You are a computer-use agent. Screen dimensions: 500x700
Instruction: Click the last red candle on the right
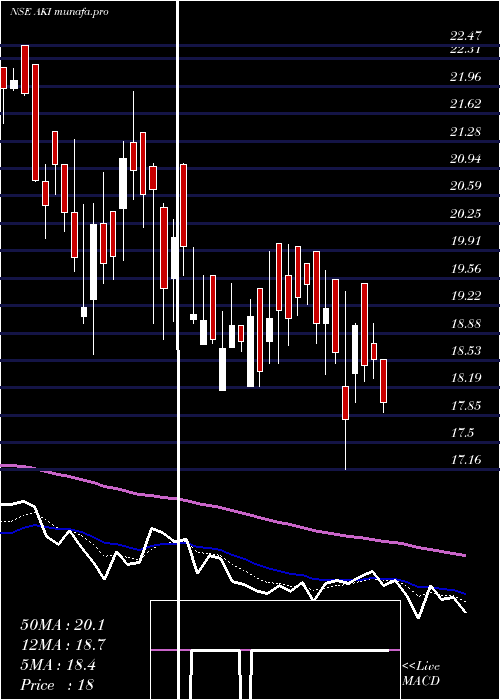coord(383,381)
